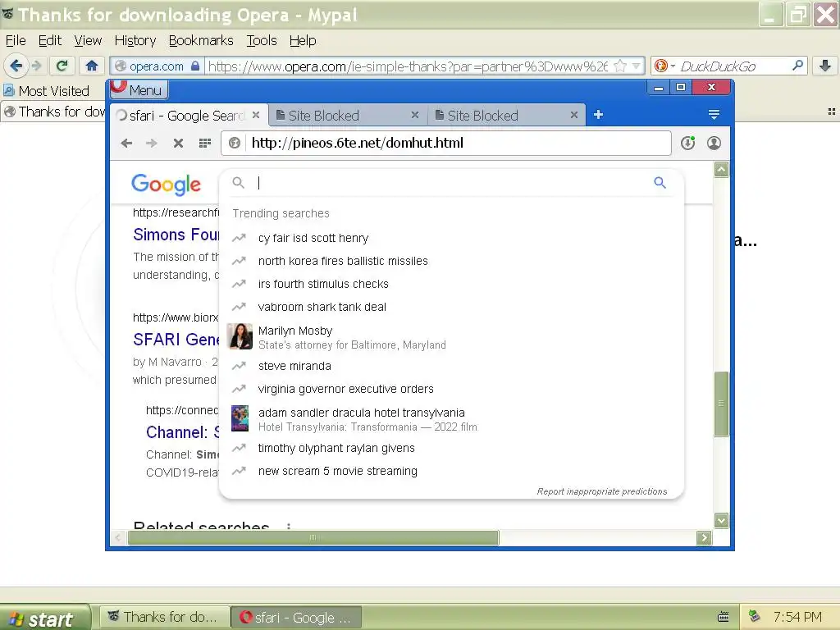Click inside the Google search box
Viewport: 840px width, 630px height.
(x=453, y=183)
